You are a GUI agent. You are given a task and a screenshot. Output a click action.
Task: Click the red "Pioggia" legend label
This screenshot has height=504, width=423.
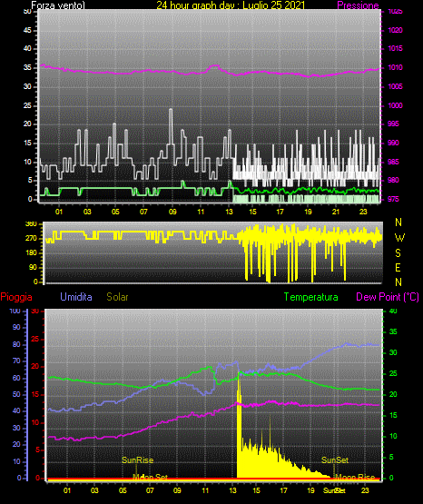coord(16,297)
